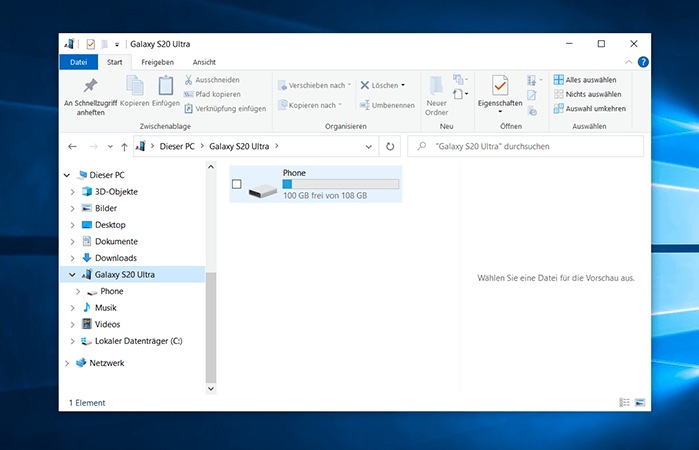Click the Phone storage usage bar
This screenshot has height=450, width=699.
[341, 184]
